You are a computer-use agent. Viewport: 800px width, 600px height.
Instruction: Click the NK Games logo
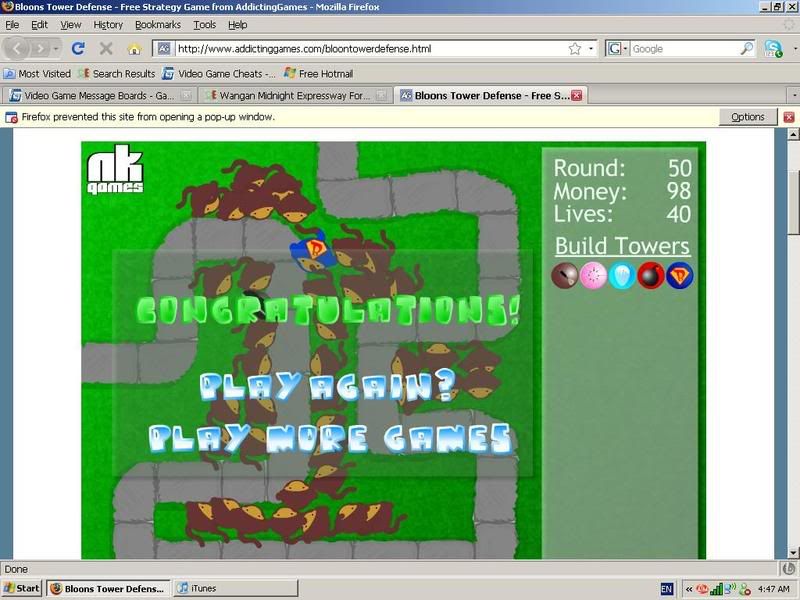point(115,170)
